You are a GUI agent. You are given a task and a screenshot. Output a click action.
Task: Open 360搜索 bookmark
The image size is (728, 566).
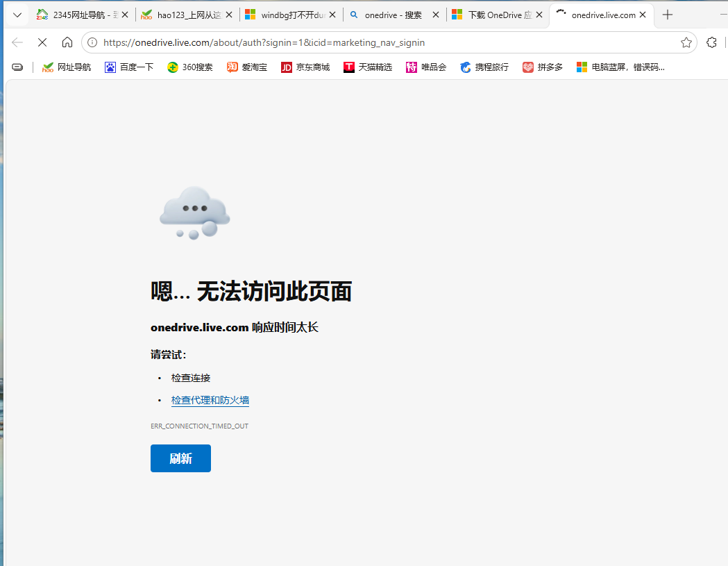pos(190,67)
